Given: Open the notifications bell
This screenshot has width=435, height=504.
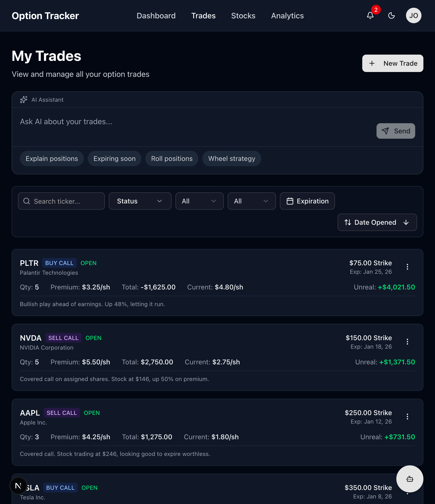Looking at the screenshot, I should coord(370,15).
